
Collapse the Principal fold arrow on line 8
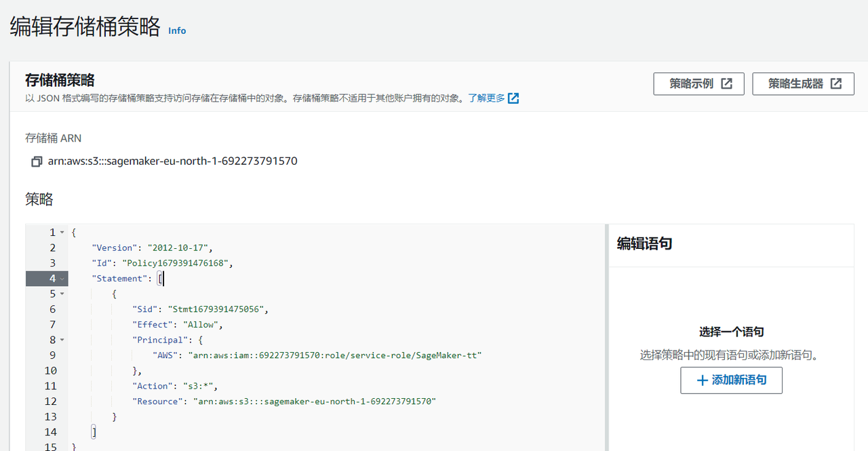[x=62, y=340]
